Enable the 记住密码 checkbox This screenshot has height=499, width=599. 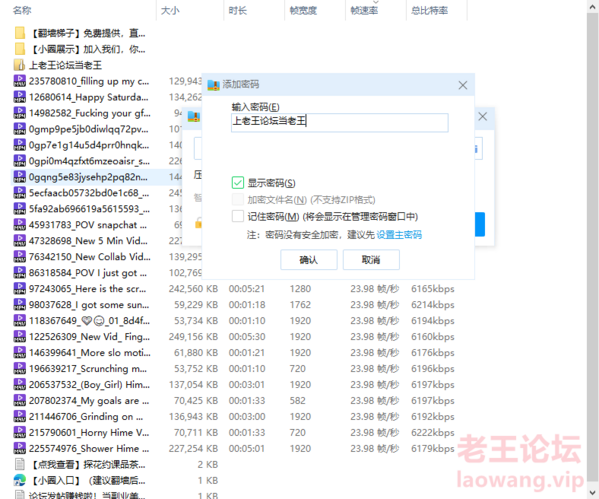point(238,216)
